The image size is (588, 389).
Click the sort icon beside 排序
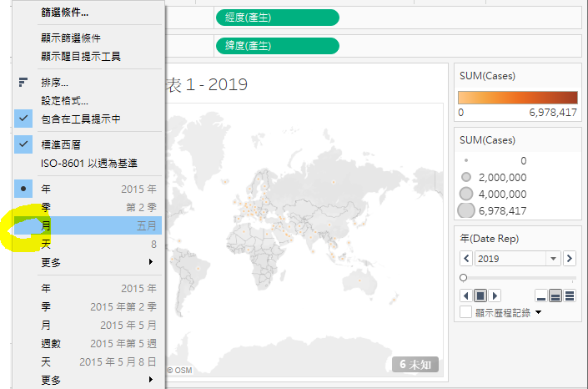pyautogui.click(x=23, y=83)
